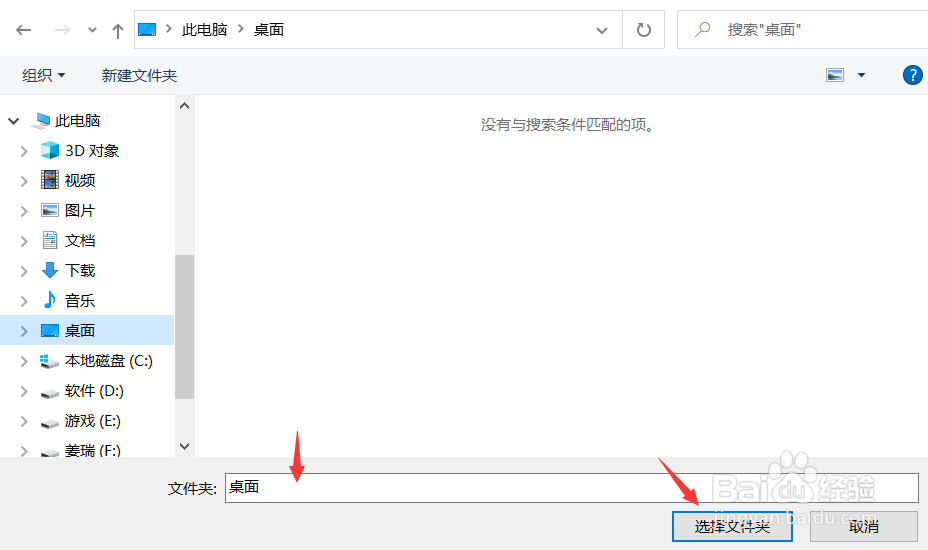Click the 桌面 monitor icon in tree
Viewport: 928px width, 550px height.
[x=50, y=330]
